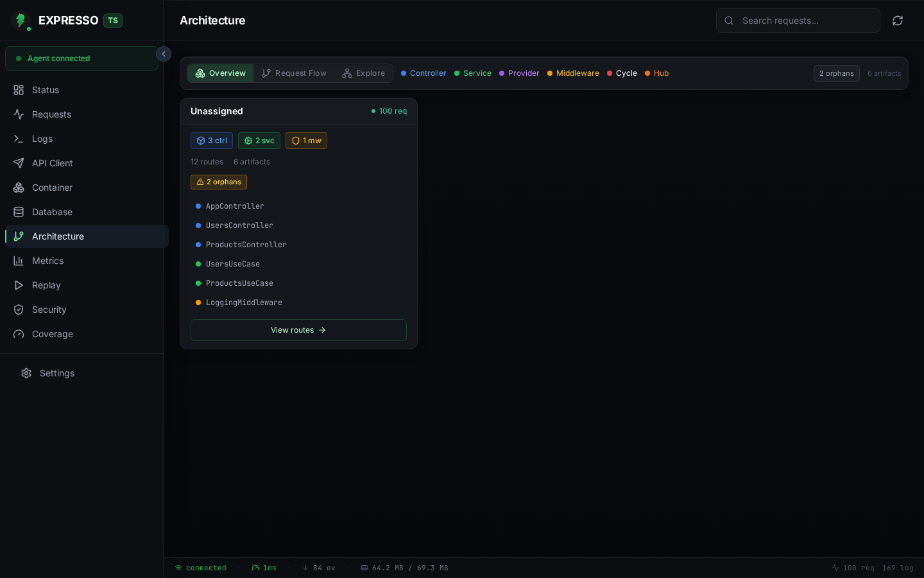Click the 2 orphans badge in toolbar
The image size is (924, 578).
(837, 73)
